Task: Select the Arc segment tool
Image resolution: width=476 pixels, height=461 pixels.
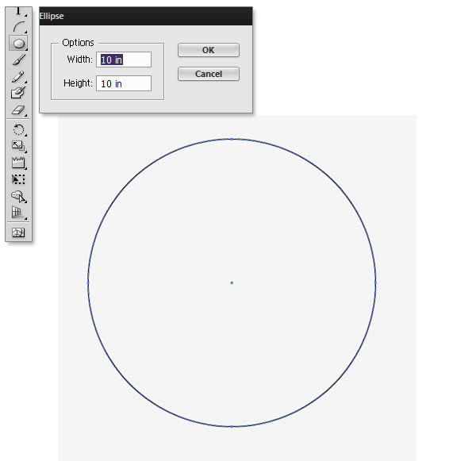Action: pos(18,27)
